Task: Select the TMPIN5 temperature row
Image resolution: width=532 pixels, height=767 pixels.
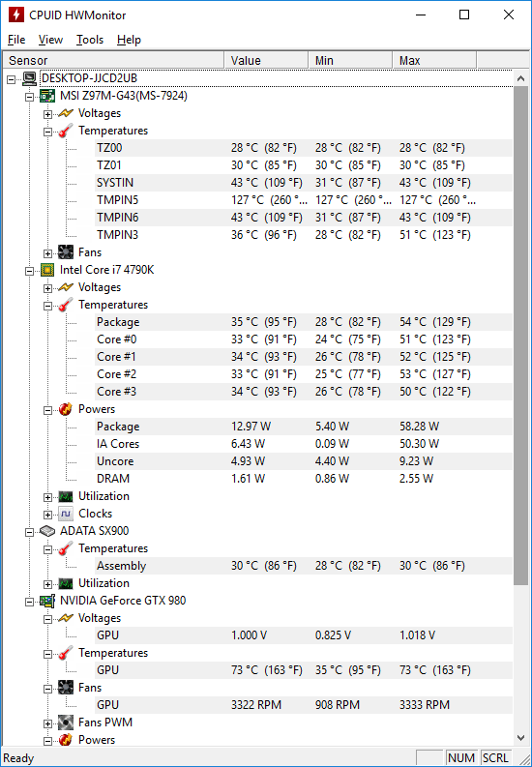Action: (x=303, y=200)
